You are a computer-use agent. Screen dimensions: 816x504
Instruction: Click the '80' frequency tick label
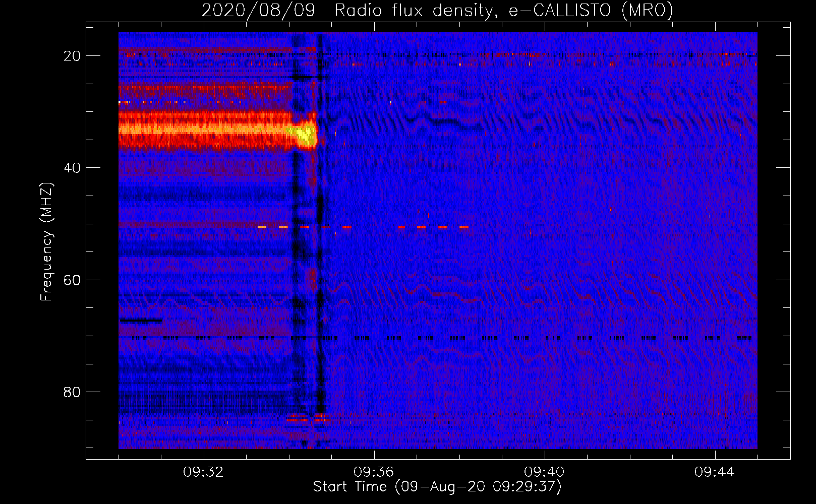(x=72, y=392)
